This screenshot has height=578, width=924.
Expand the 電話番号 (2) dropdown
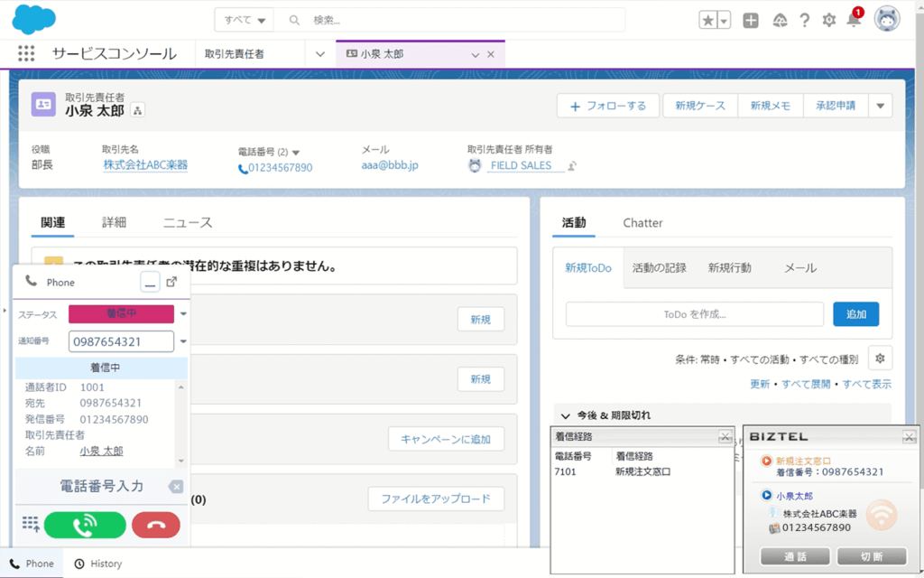tap(296, 153)
